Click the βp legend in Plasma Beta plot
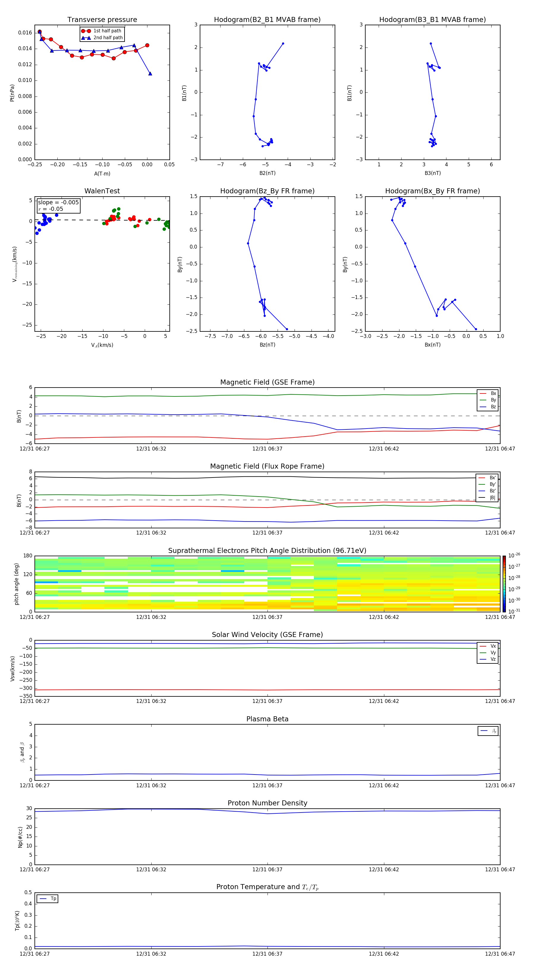535x980 pixels. tap(488, 731)
